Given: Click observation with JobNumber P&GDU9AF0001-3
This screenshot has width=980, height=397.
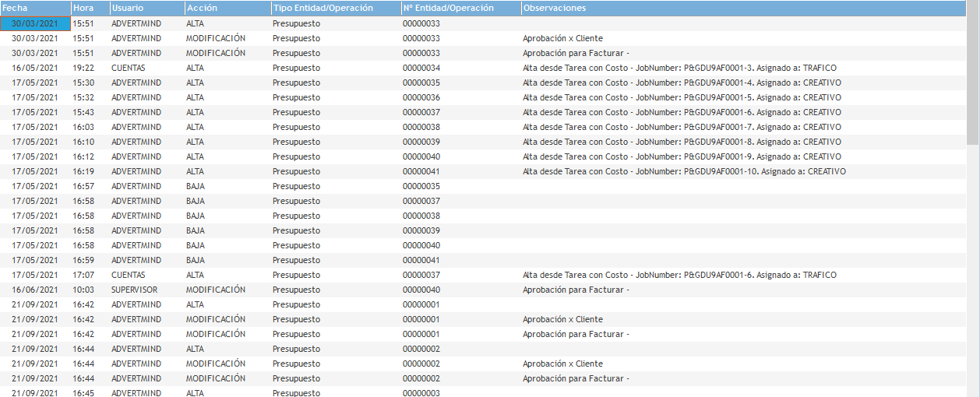Looking at the screenshot, I should coord(679,68).
